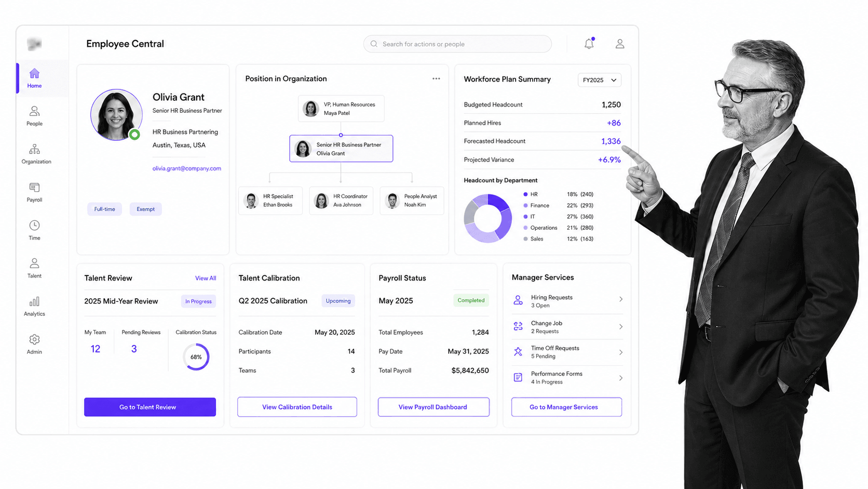Click the Change Job swap icon
This screenshot has height=489, width=868.
coord(518,326)
